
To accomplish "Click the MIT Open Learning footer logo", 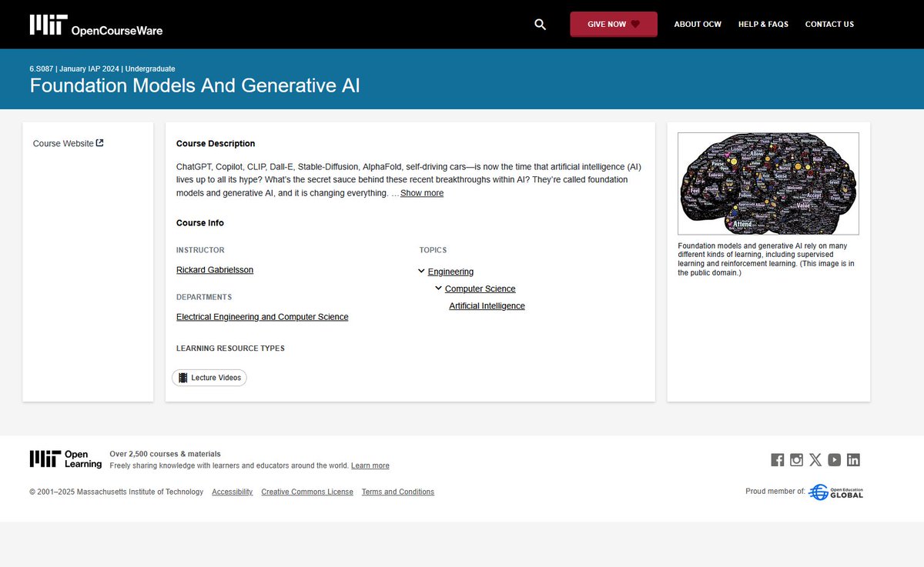I will click(65, 459).
